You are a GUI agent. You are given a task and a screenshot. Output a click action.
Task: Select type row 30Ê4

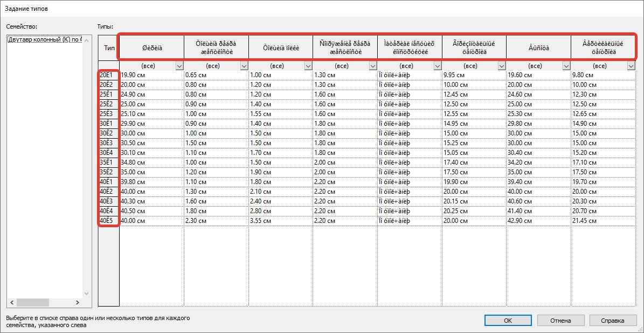[109, 152]
